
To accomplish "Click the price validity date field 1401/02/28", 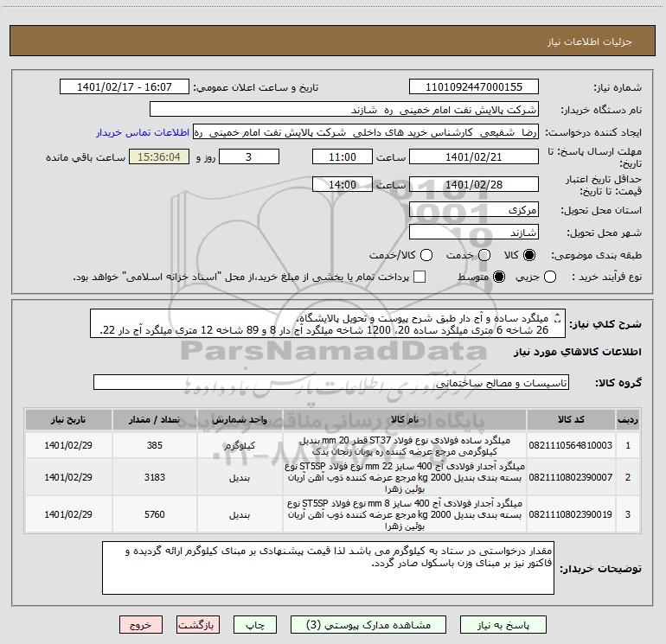I will point(472,185).
